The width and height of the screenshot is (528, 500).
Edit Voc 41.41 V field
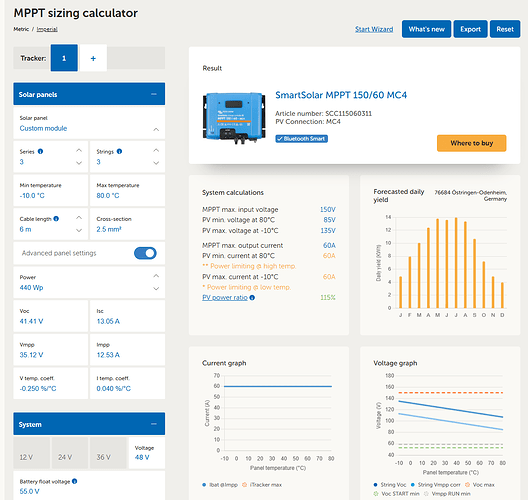[51, 316]
